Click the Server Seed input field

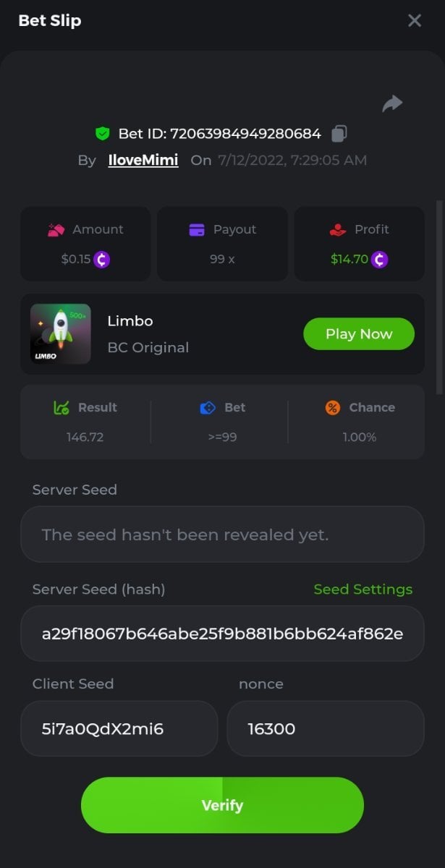point(222,535)
